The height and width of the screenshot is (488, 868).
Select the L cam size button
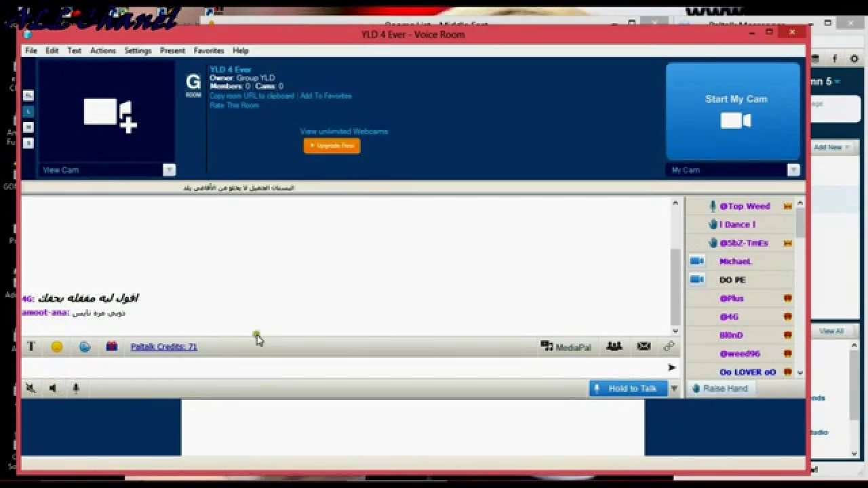pyautogui.click(x=28, y=111)
